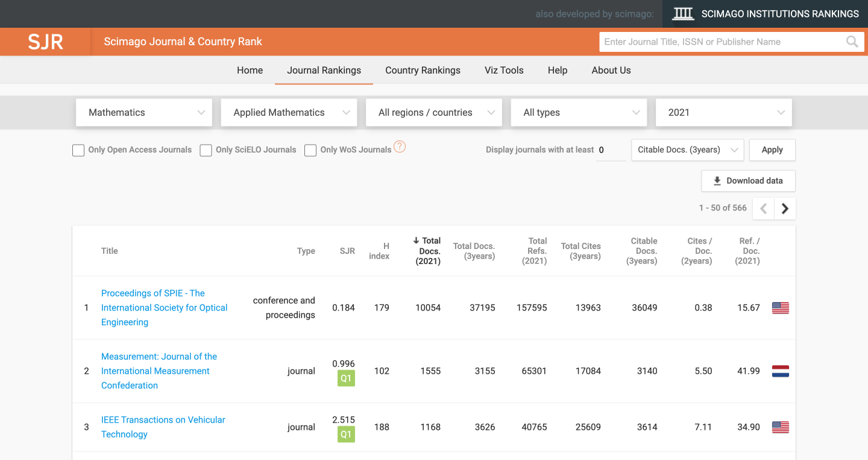868x460 pixels.
Task: Open the Help menu item
Action: click(558, 70)
